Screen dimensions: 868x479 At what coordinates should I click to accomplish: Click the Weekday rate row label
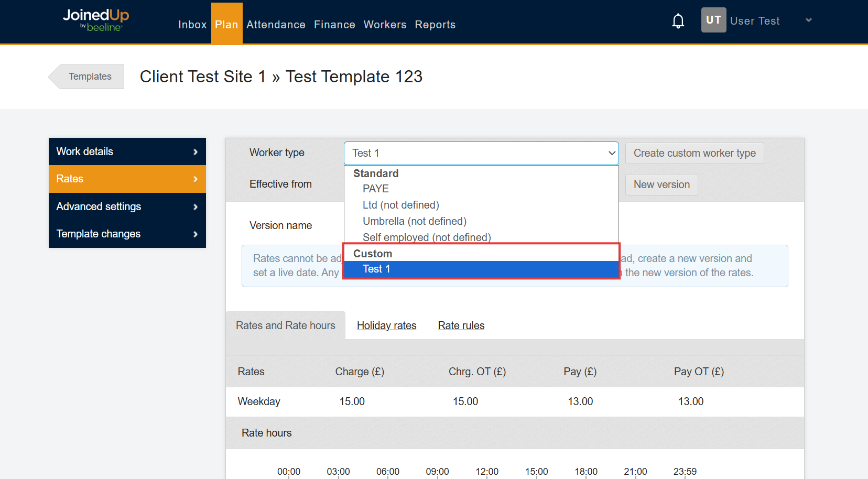coord(259,401)
